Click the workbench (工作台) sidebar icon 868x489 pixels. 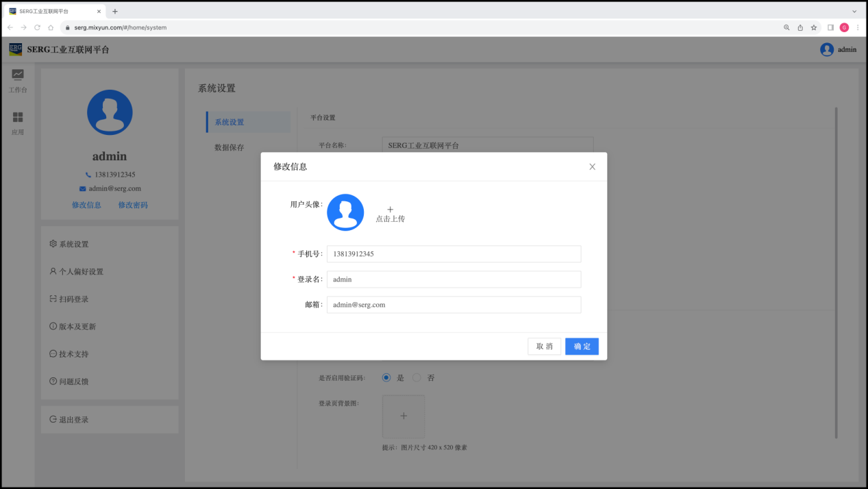point(18,75)
